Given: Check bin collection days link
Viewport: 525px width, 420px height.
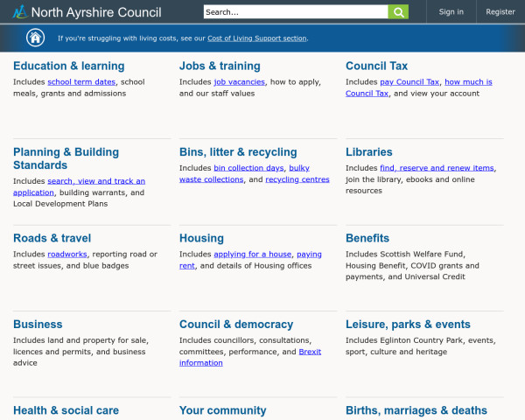Looking at the screenshot, I should (248, 168).
